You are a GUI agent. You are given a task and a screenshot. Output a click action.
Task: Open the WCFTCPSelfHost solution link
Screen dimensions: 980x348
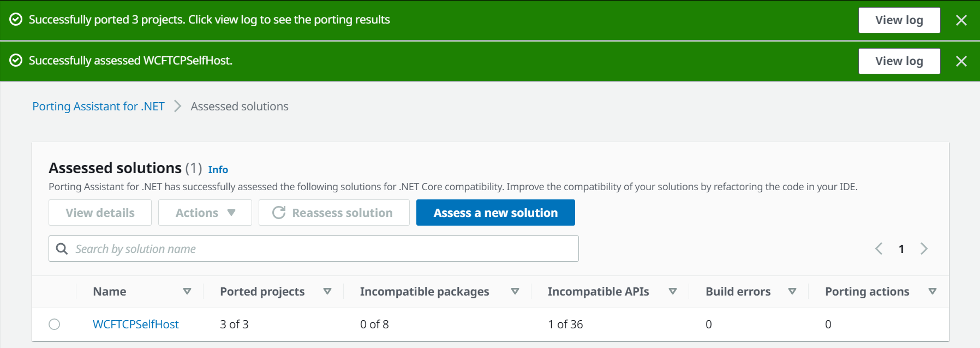tap(136, 324)
